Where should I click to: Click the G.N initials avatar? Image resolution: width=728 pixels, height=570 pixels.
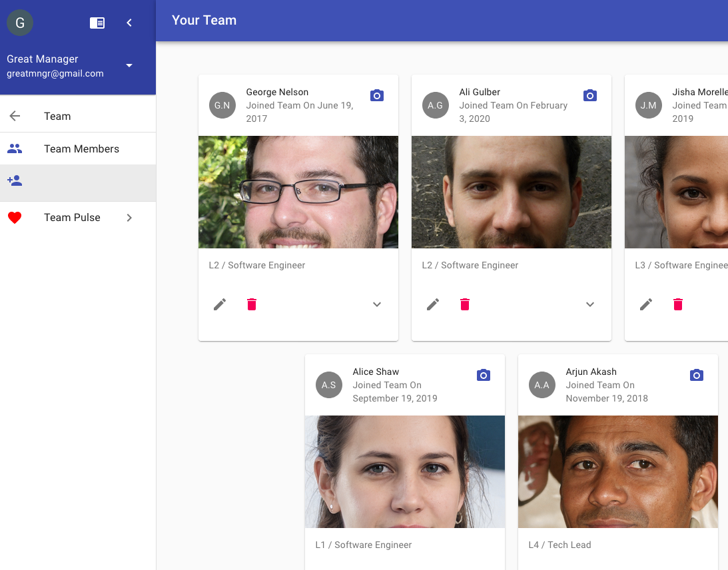click(222, 105)
